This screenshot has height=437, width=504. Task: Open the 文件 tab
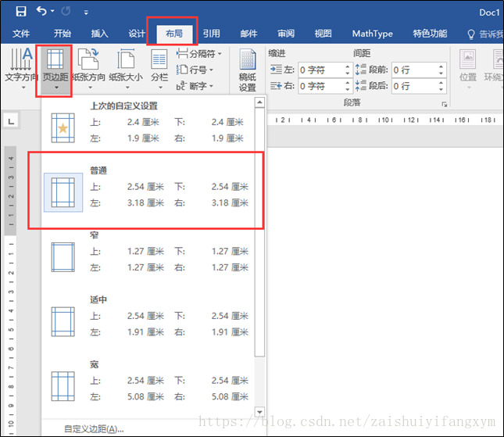(x=21, y=34)
